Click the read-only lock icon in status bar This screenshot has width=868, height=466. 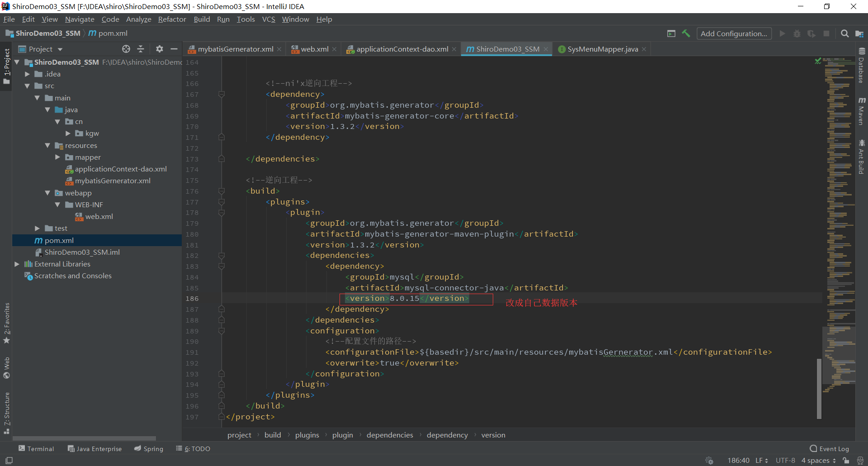[846, 461]
